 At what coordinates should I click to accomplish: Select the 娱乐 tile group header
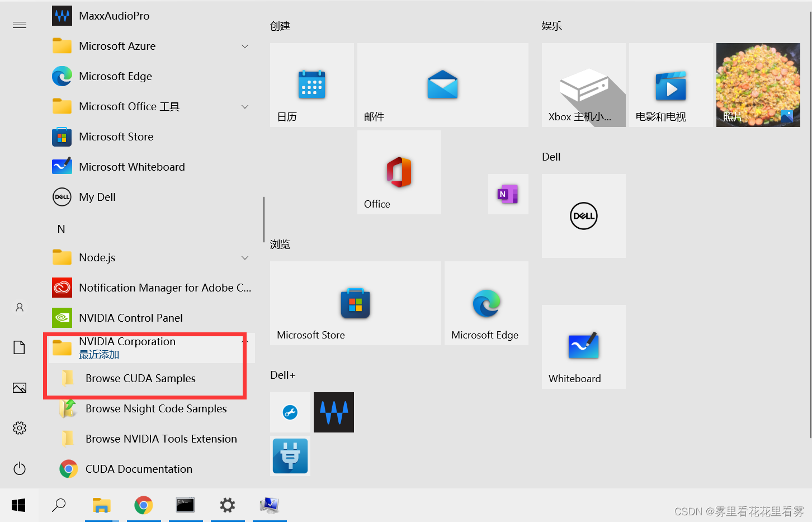click(552, 26)
